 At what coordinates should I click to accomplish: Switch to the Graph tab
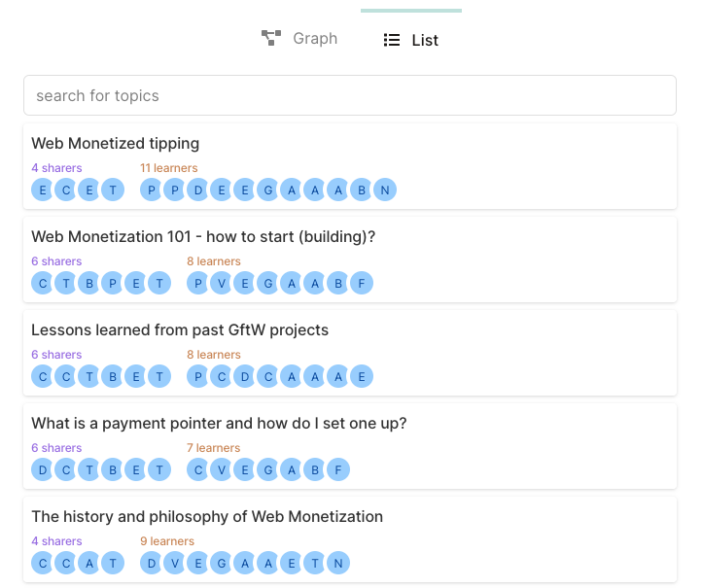299,39
